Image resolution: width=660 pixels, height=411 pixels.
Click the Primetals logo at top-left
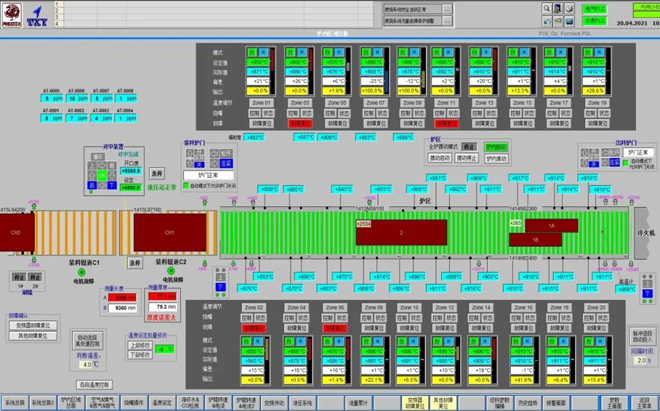[11, 15]
